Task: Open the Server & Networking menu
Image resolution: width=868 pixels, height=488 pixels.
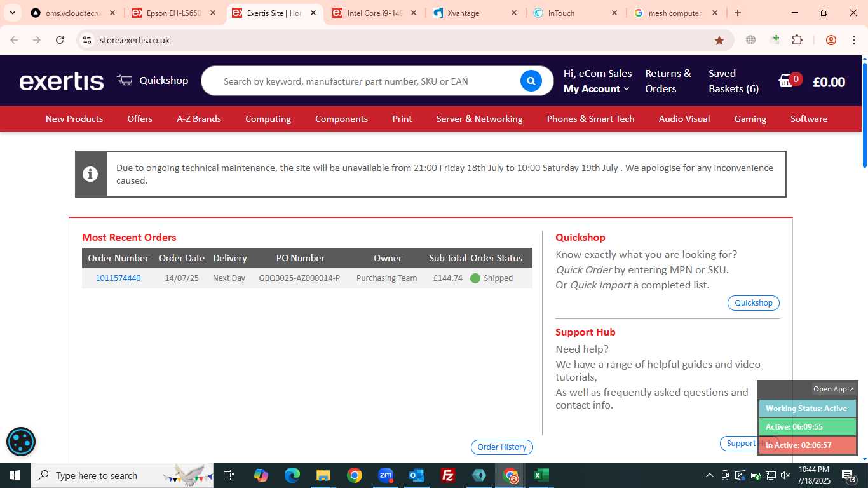Action: 480,119
